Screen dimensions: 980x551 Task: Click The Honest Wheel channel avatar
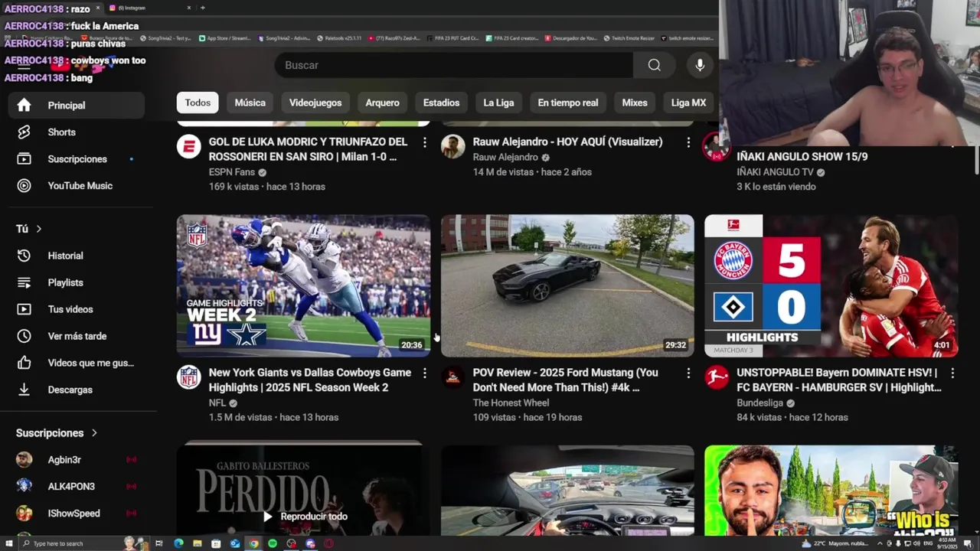coord(452,377)
